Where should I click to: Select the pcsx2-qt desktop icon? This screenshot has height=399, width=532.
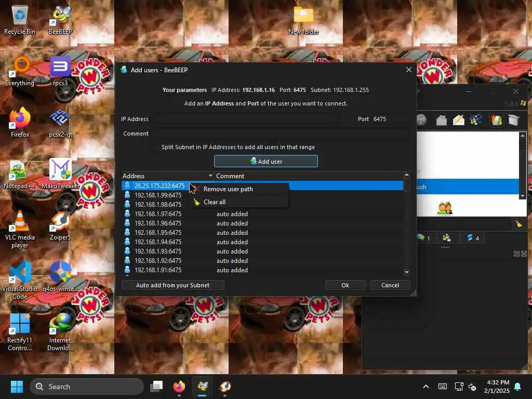click(60, 123)
